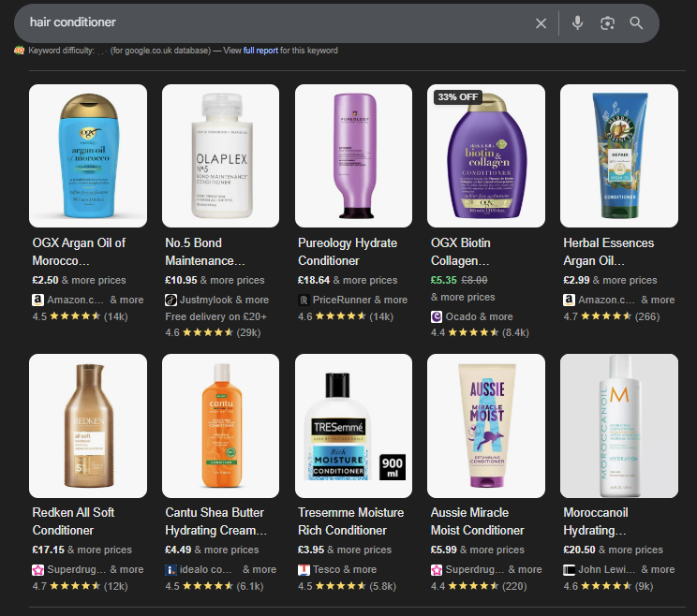Open the OGX Biotin Collagen title
697x616 pixels.
[461, 252]
